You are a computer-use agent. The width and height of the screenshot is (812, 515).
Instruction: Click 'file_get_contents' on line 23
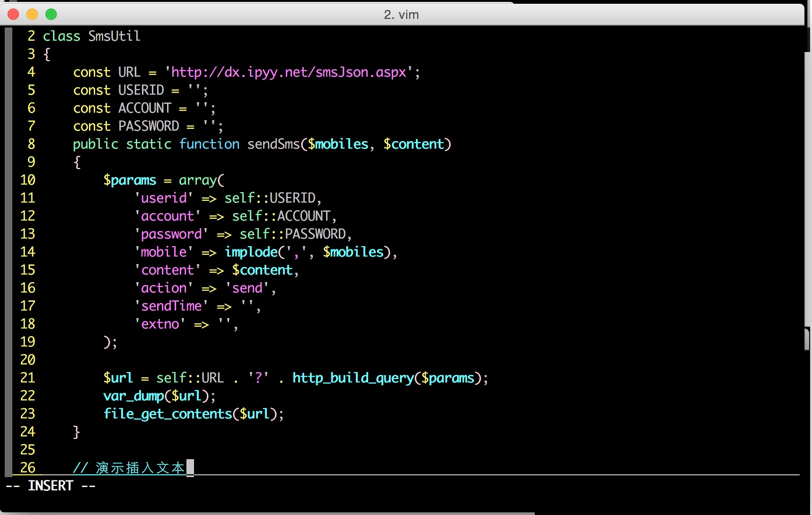click(x=168, y=414)
